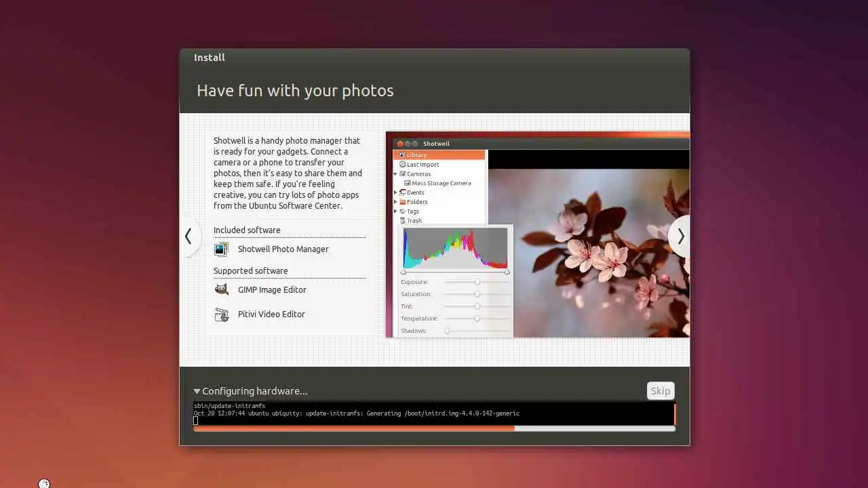Click the GIMP Image Editor icon
This screenshot has width=868, height=488.
coord(221,289)
